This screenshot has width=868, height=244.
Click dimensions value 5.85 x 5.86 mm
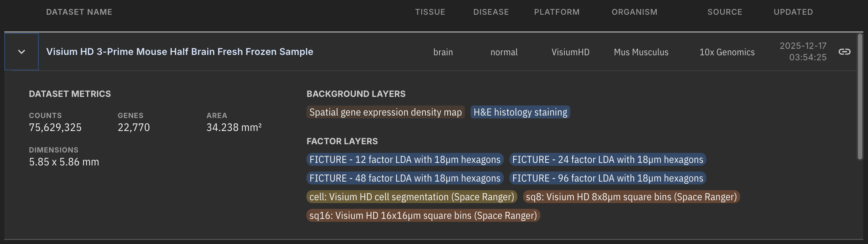64,162
